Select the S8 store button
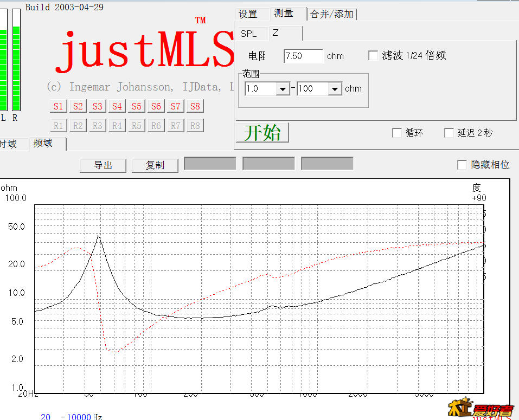519x420 pixels. [195, 106]
